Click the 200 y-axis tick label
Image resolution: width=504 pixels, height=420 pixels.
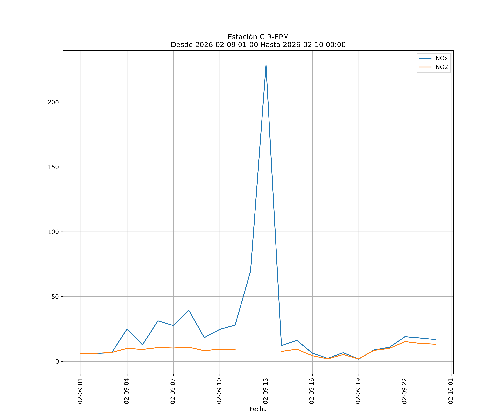click(x=53, y=102)
